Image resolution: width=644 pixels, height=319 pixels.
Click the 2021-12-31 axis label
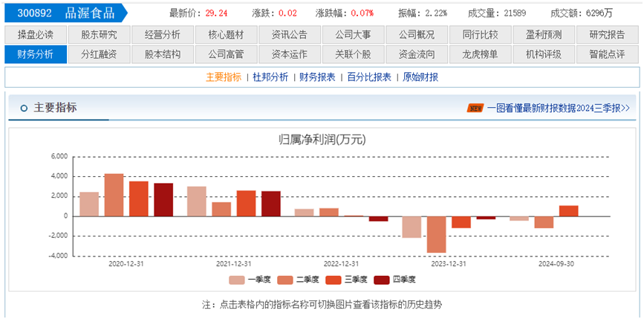[x=234, y=264]
